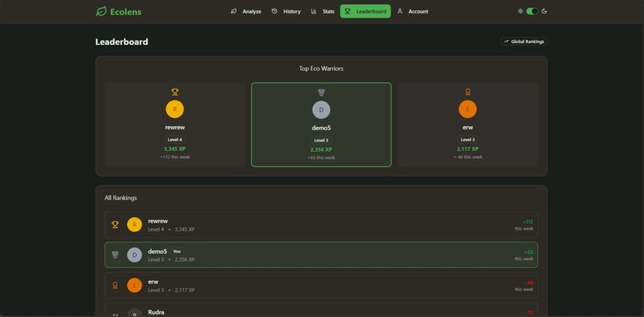The width and height of the screenshot is (644, 317).
Task: Click the 3,345 XP text in rewrew card
Action: (175, 149)
